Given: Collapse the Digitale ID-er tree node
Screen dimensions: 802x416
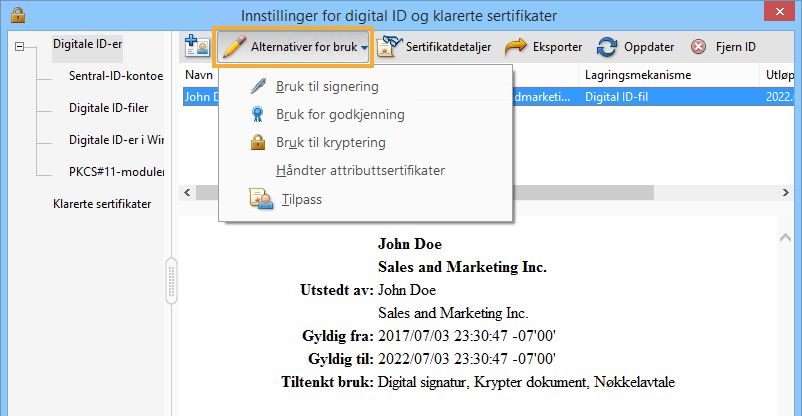Looking at the screenshot, I should pos(19,47).
